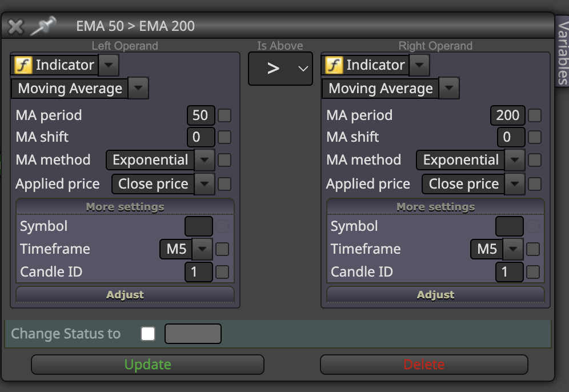The image size is (569, 392).
Task: Collapse Left Operand More settings section
Action: pos(125,207)
